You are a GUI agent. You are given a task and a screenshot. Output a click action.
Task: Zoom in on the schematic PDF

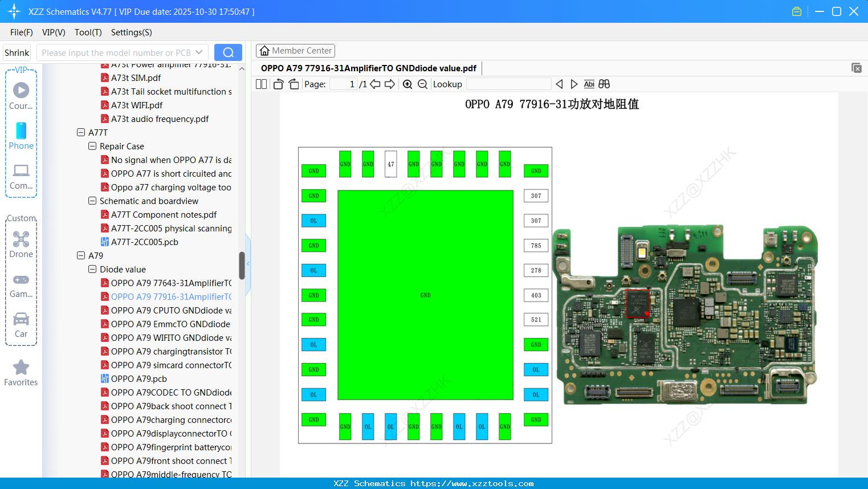[407, 84]
